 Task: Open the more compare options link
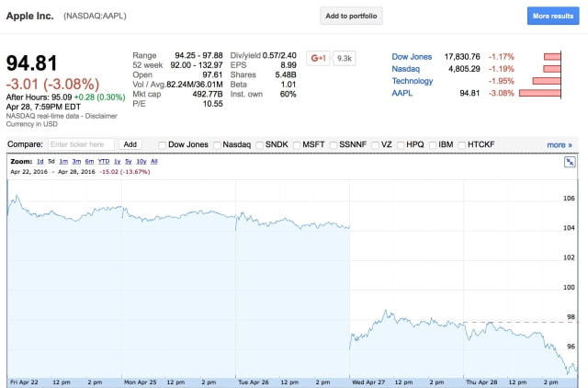tap(560, 145)
